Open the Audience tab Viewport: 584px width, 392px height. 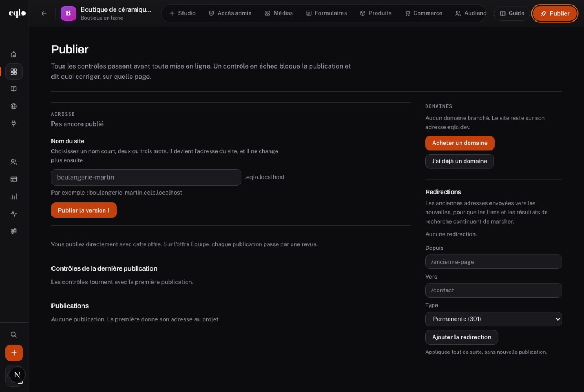pyautogui.click(x=470, y=13)
